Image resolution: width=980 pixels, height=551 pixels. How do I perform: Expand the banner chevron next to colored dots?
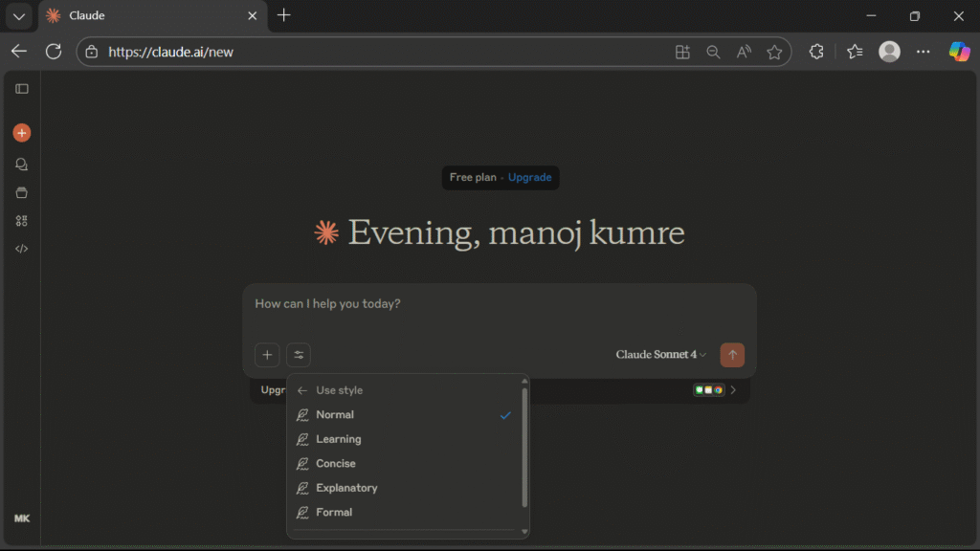pos(733,390)
